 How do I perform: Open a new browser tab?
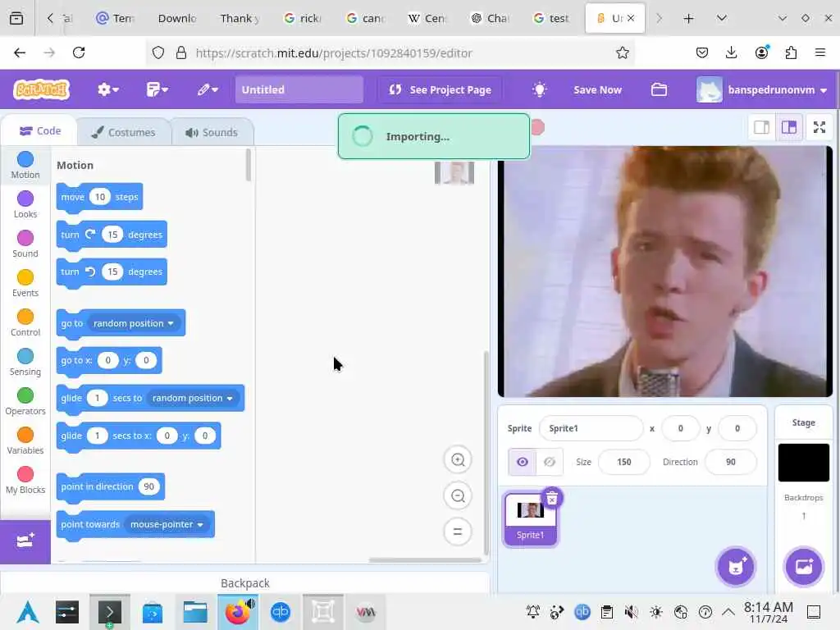coord(688,18)
